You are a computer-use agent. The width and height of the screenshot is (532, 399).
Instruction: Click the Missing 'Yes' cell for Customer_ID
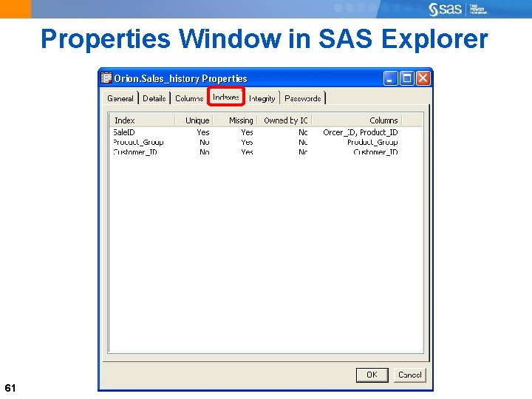(247, 152)
